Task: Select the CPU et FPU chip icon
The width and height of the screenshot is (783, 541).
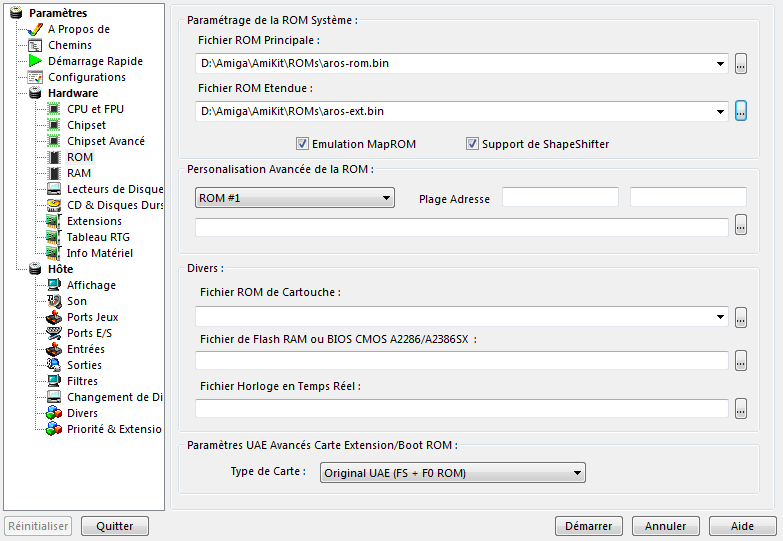Action: [53, 109]
